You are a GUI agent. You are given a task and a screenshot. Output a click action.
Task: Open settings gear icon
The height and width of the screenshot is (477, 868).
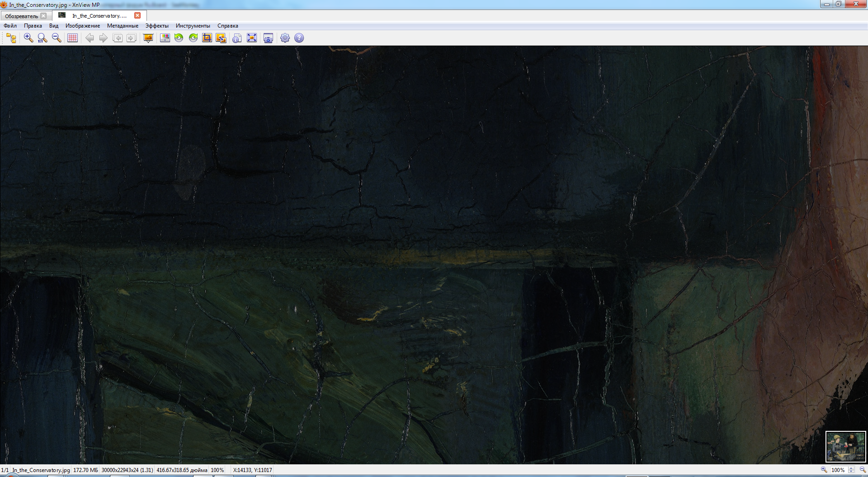285,38
